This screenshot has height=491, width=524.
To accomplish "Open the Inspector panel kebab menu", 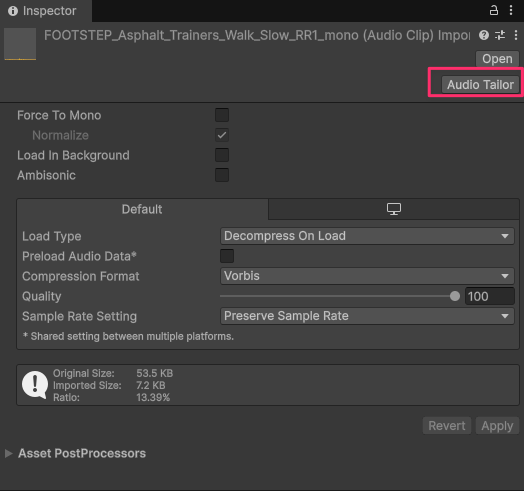I will click(511, 10).
